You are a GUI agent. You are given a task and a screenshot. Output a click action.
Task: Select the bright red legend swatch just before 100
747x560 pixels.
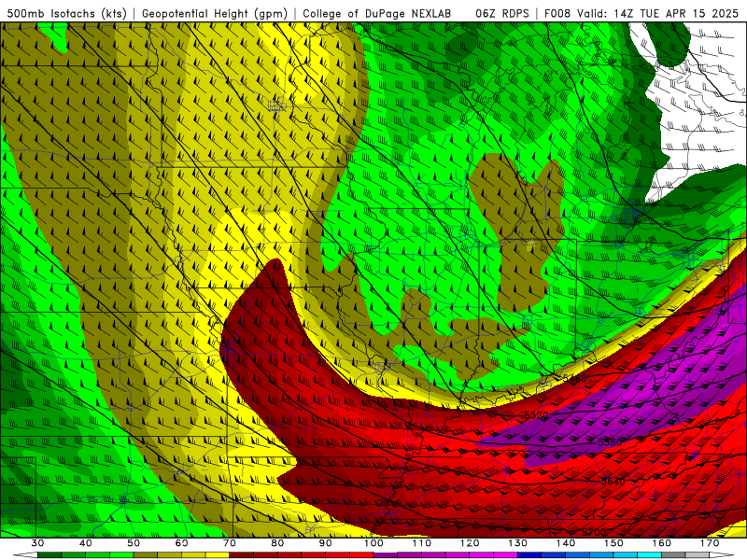[x=361, y=555]
